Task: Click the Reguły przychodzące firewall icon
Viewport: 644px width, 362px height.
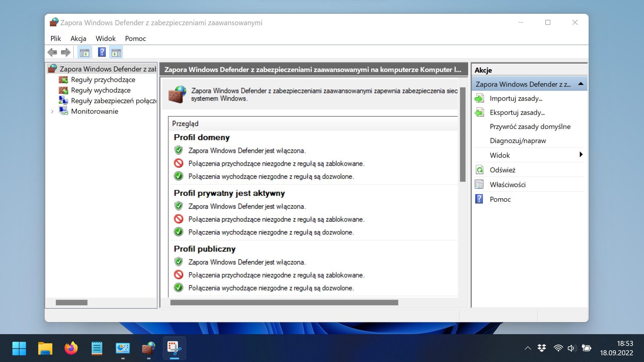Action: pyautogui.click(x=63, y=80)
